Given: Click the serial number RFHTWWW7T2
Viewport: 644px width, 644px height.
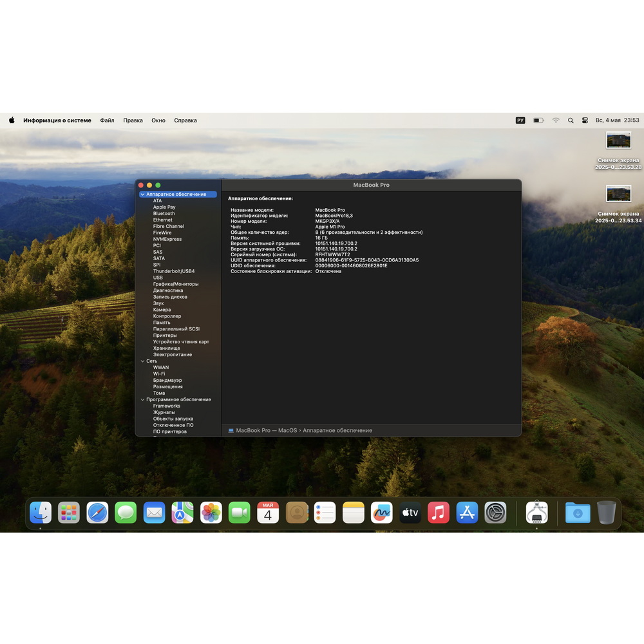Looking at the screenshot, I should (333, 254).
